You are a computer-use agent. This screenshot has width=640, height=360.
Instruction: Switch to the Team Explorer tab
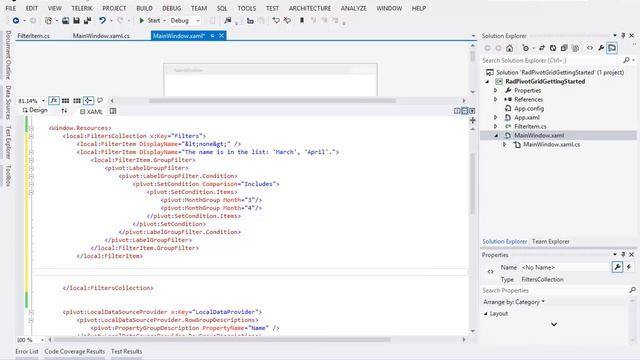(x=551, y=241)
